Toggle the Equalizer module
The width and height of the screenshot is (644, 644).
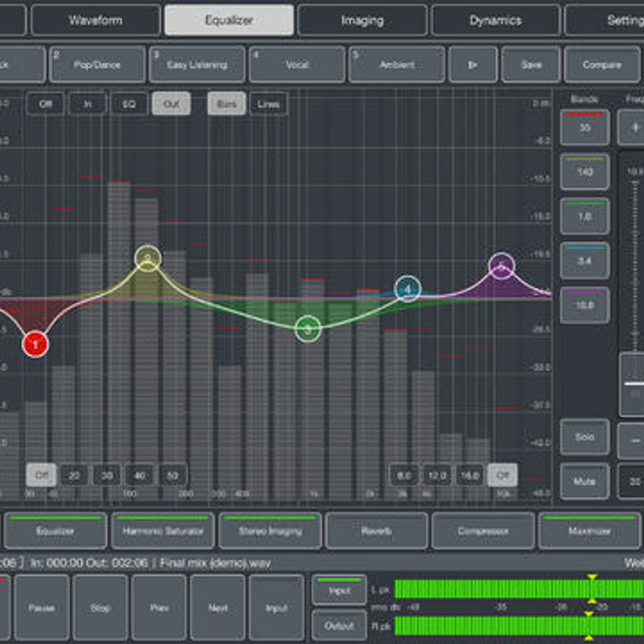tap(55, 531)
